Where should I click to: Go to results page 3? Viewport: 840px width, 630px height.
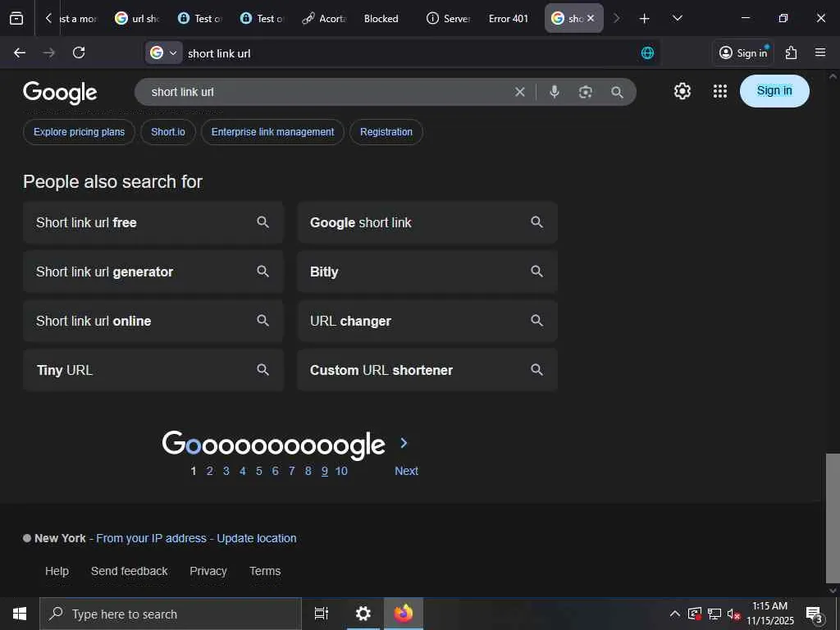(226, 471)
